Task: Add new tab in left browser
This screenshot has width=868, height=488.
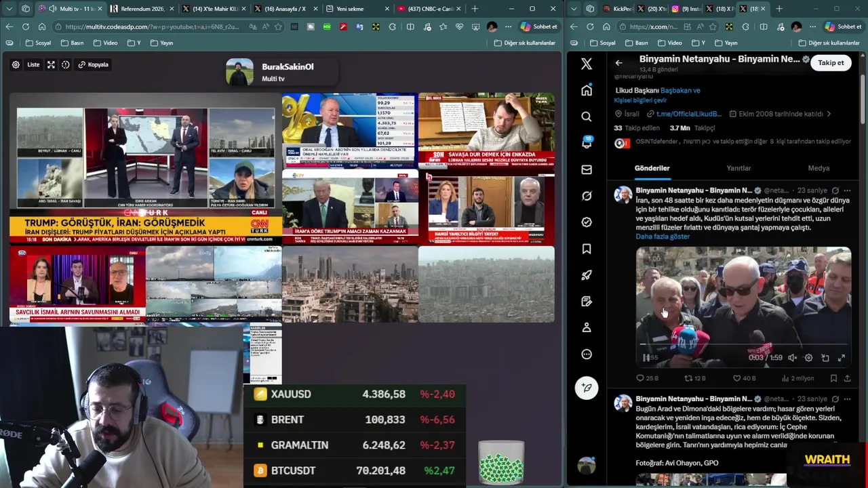Action: pyautogui.click(x=475, y=9)
